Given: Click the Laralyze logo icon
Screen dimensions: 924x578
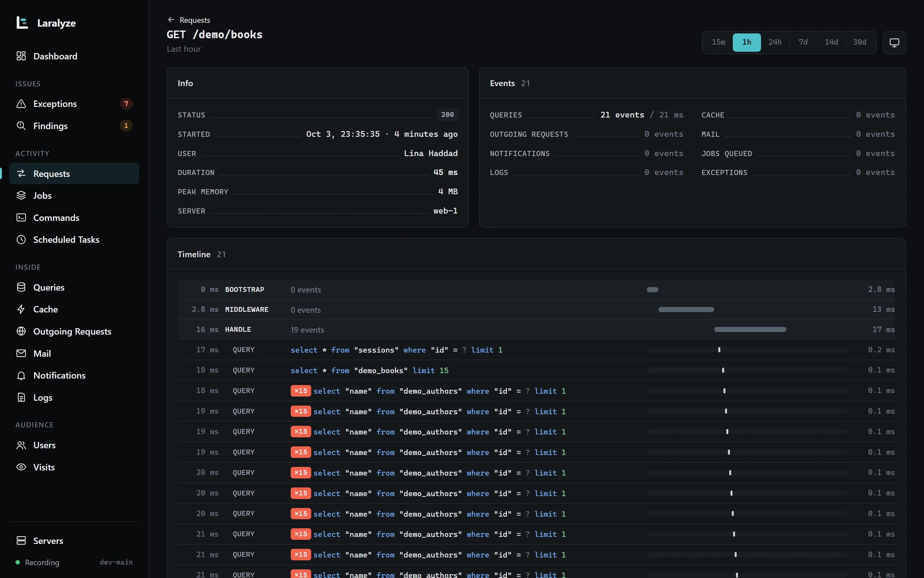Looking at the screenshot, I should point(22,23).
